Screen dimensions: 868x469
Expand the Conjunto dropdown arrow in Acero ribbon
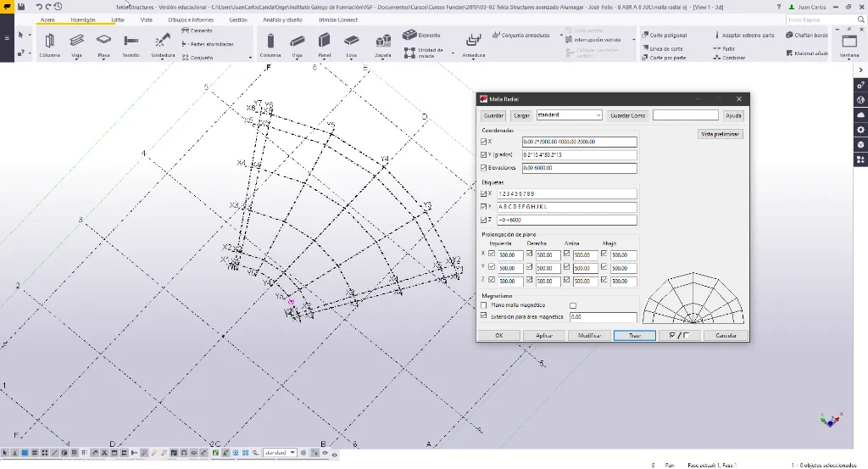pyautogui.click(x=250, y=58)
